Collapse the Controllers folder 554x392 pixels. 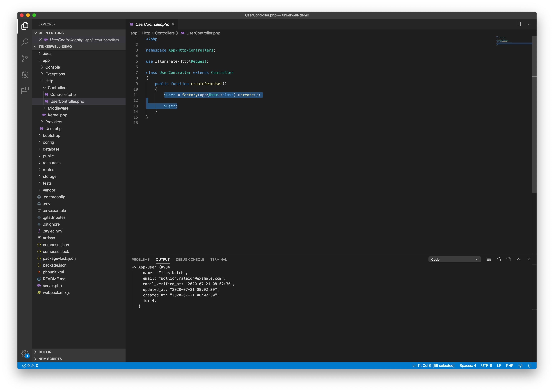pos(79,88)
